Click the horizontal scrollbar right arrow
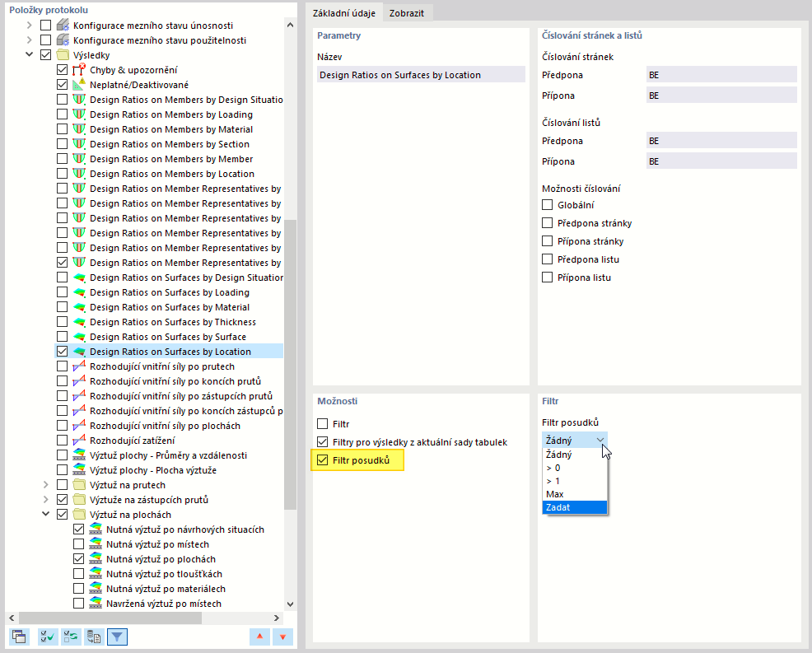The width and height of the screenshot is (812, 653). (x=277, y=618)
